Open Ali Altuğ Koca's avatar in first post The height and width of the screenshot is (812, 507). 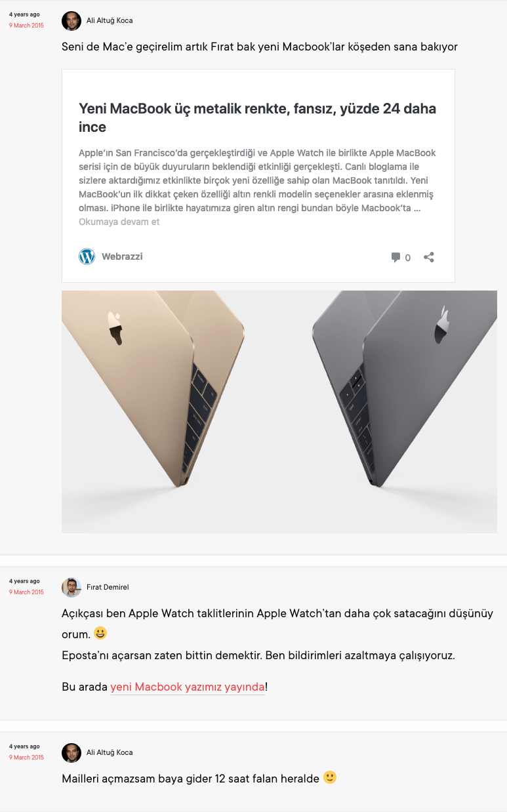(71, 21)
